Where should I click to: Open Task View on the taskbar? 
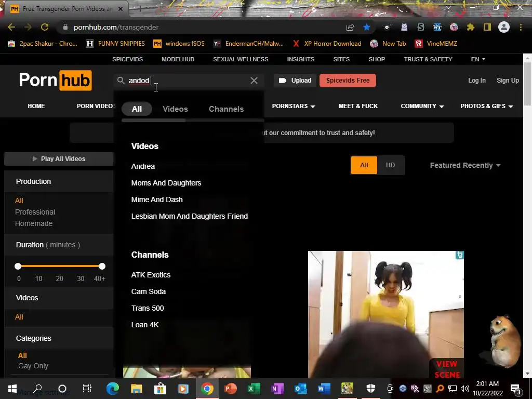click(x=87, y=389)
